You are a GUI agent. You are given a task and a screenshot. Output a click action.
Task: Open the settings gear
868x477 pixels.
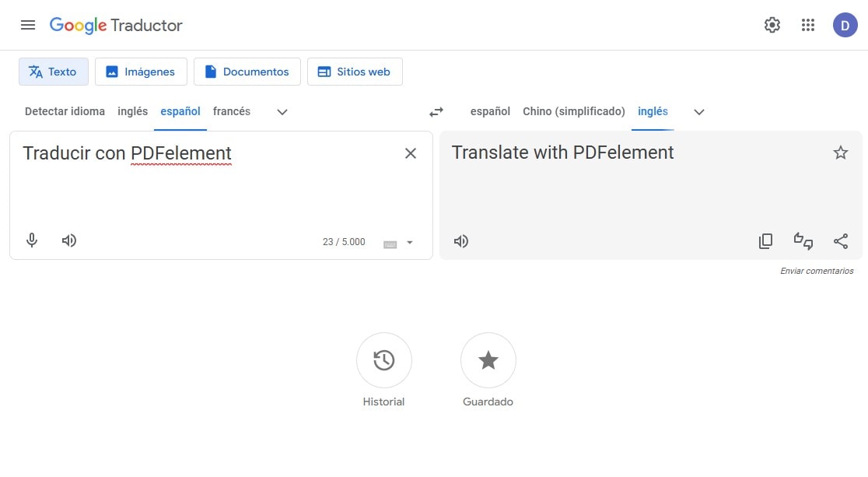(772, 25)
